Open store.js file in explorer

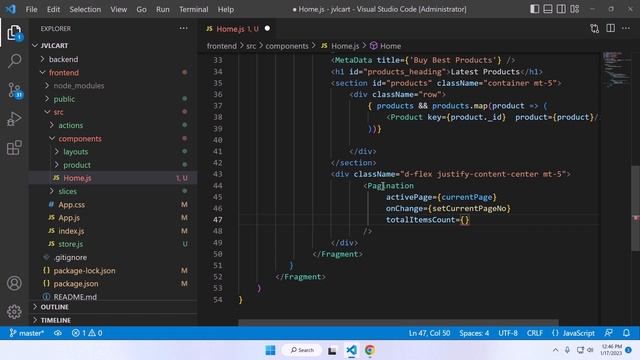[70, 244]
